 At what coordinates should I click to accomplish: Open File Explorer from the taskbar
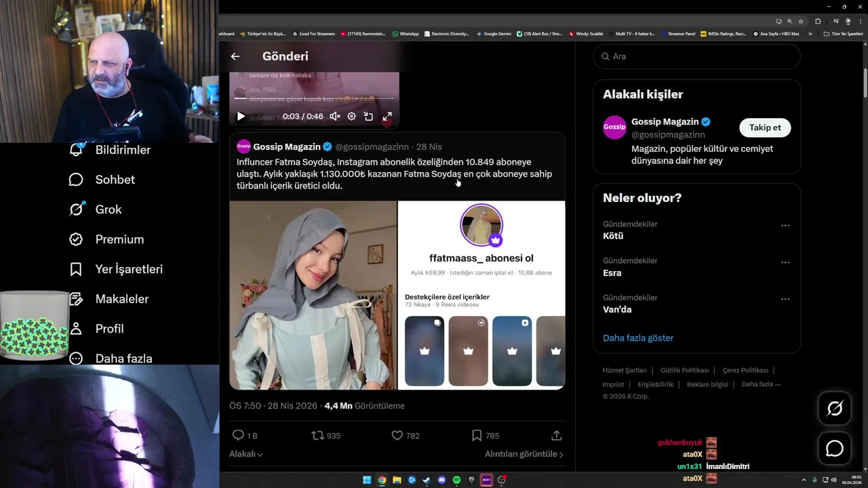pos(397,480)
